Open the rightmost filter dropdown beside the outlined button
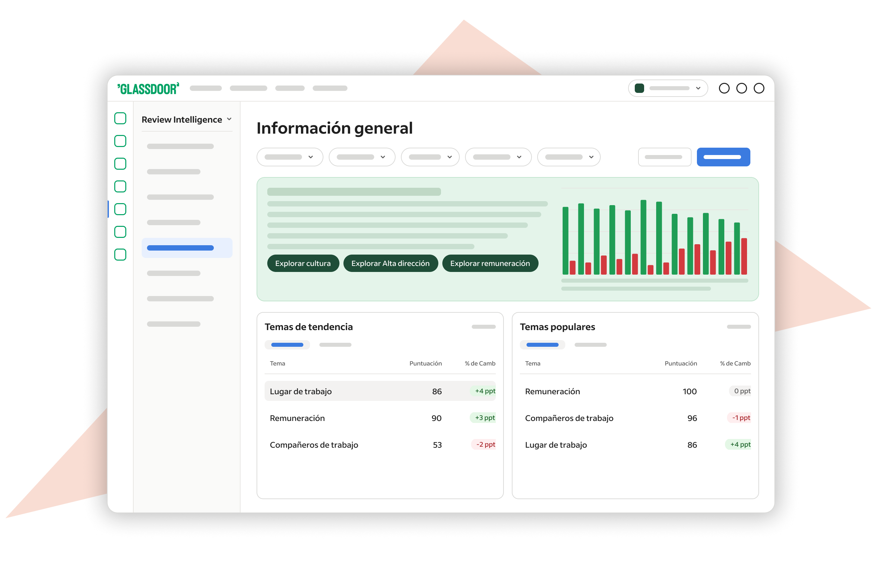 click(x=569, y=157)
